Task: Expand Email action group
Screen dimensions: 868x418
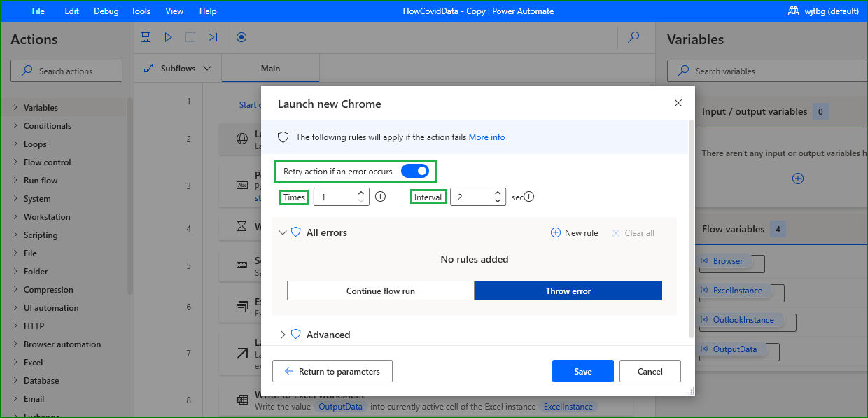Action: [15, 399]
